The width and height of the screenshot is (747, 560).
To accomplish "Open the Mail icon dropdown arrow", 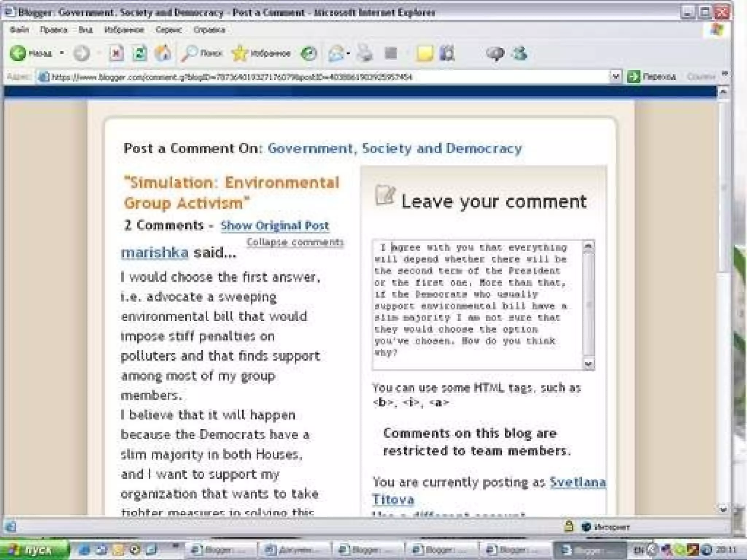I will pyautogui.click(x=348, y=54).
